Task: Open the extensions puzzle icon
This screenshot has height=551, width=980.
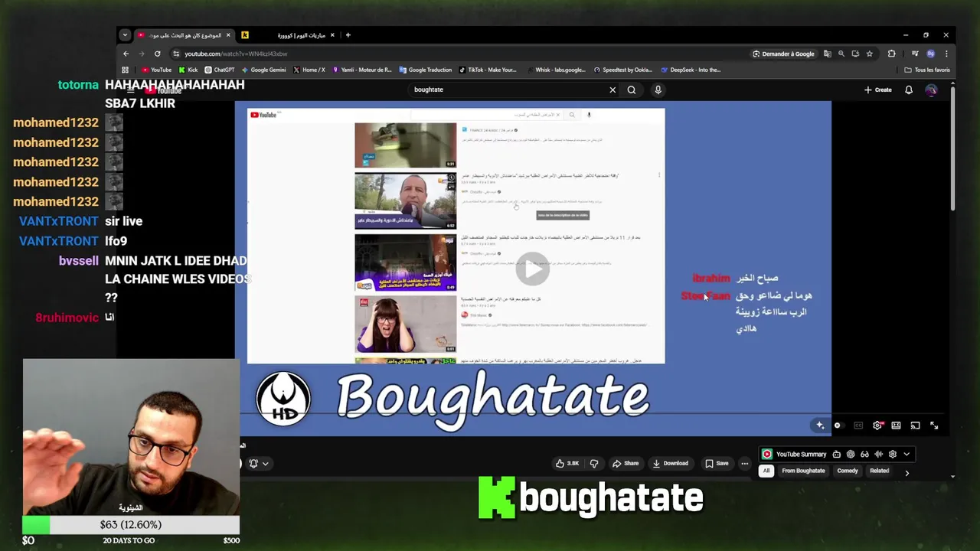Action: click(891, 54)
